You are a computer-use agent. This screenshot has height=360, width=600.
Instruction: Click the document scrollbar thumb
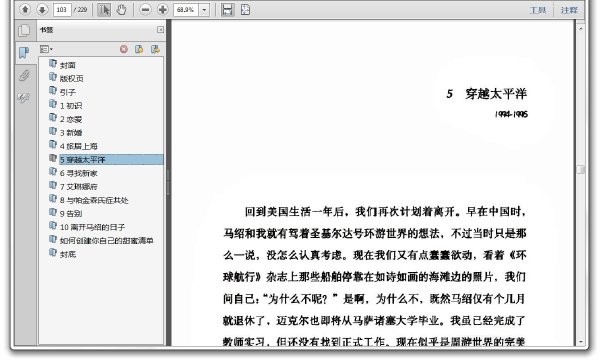(580, 169)
